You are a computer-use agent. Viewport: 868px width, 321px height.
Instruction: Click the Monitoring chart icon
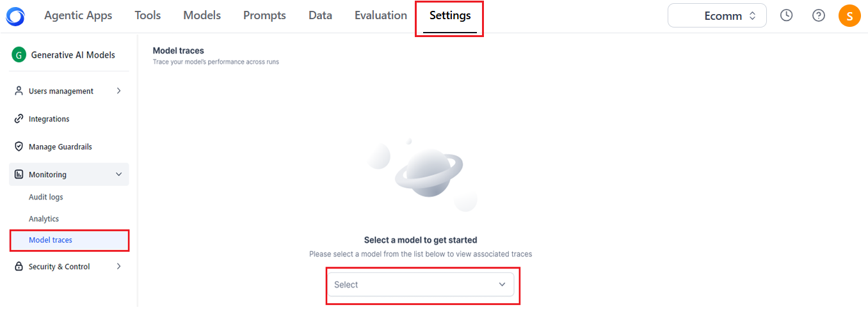click(19, 175)
